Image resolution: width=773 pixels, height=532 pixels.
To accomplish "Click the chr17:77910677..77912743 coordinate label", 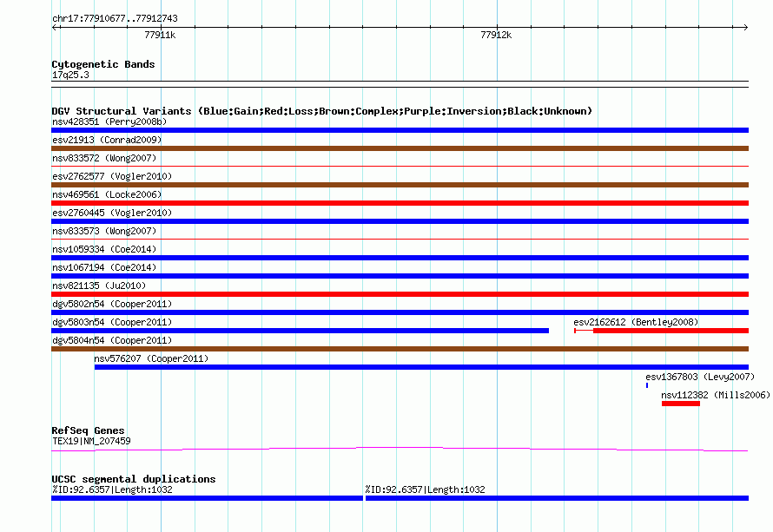I will click(x=115, y=18).
